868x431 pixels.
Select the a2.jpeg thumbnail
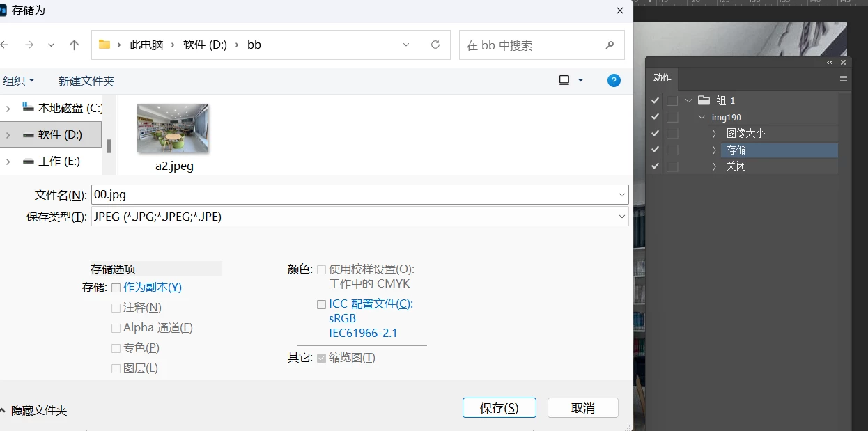click(173, 128)
